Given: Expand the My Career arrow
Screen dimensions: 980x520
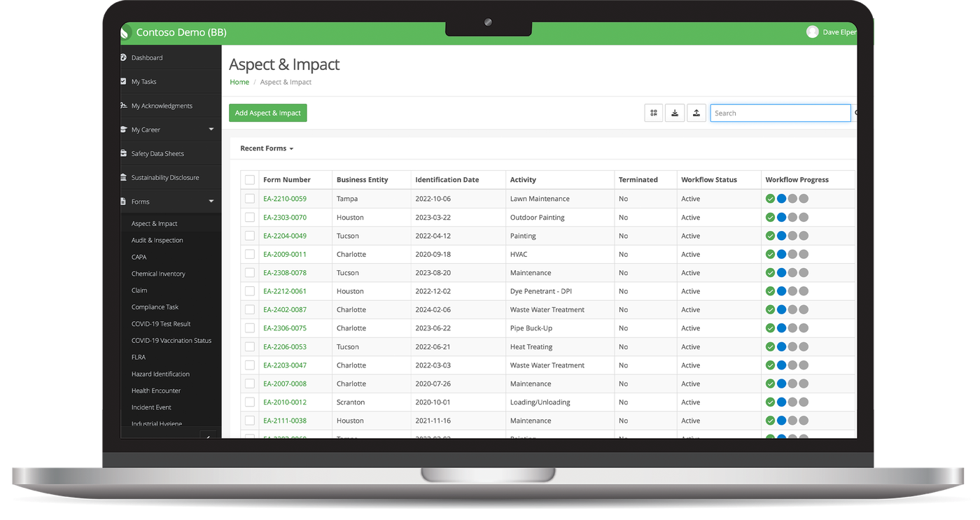Looking at the screenshot, I should pyautogui.click(x=211, y=129).
